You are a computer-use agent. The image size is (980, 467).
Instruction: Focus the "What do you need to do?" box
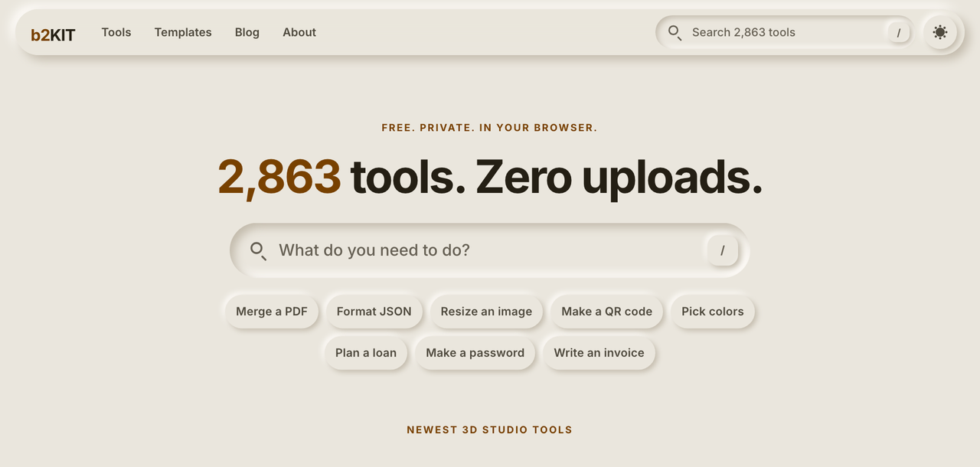coord(489,250)
